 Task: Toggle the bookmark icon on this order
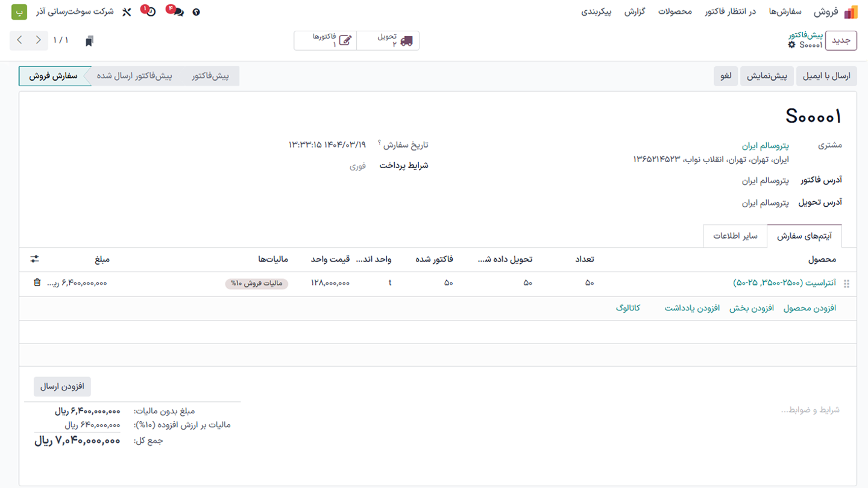[89, 40]
